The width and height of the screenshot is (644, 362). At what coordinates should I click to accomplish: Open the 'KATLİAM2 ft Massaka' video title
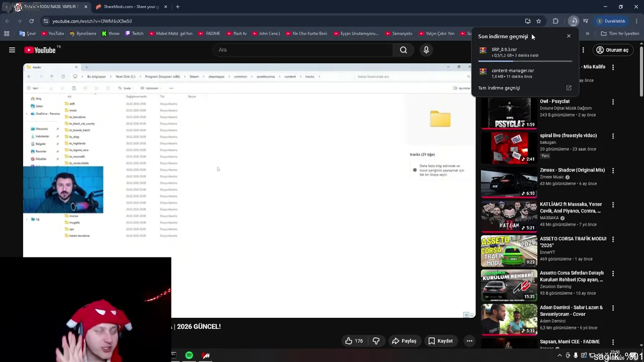(x=571, y=208)
